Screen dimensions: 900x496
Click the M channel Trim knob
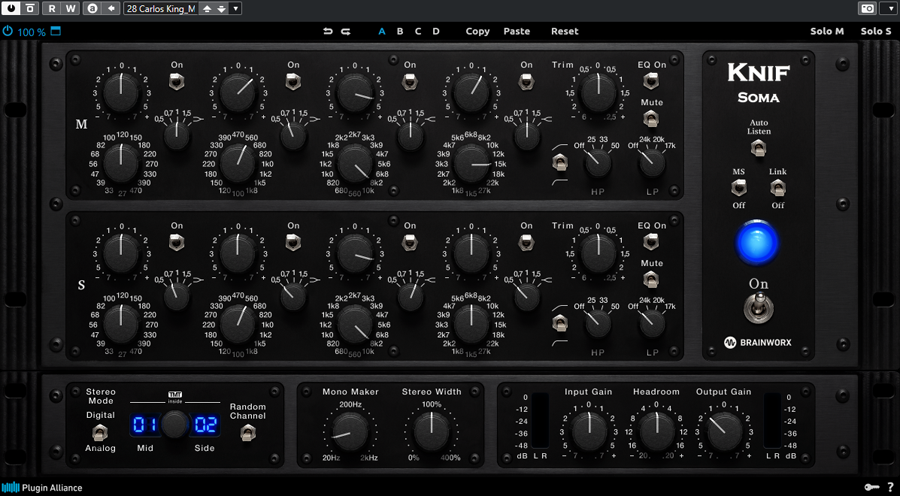click(x=598, y=92)
